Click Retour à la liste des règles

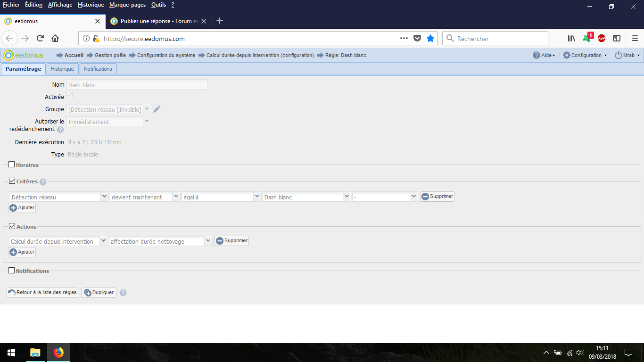tap(42, 292)
